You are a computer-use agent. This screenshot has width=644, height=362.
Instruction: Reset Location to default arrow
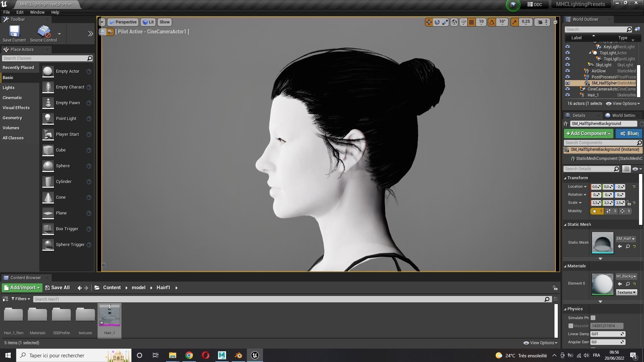[x=634, y=187]
